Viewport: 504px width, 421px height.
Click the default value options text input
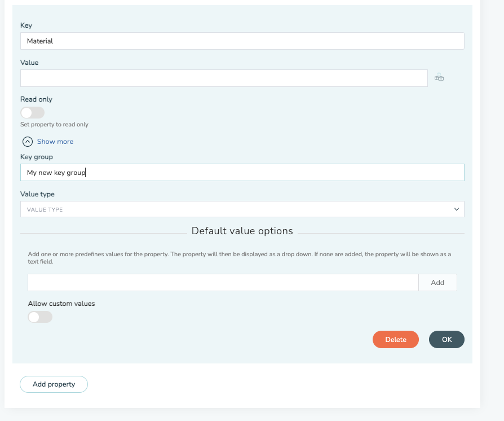(223, 283)
